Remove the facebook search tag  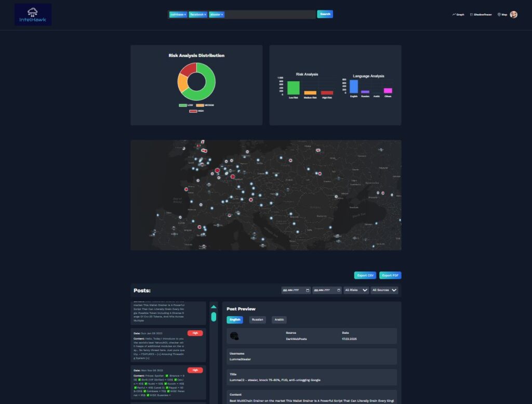(x=205, y=15)
